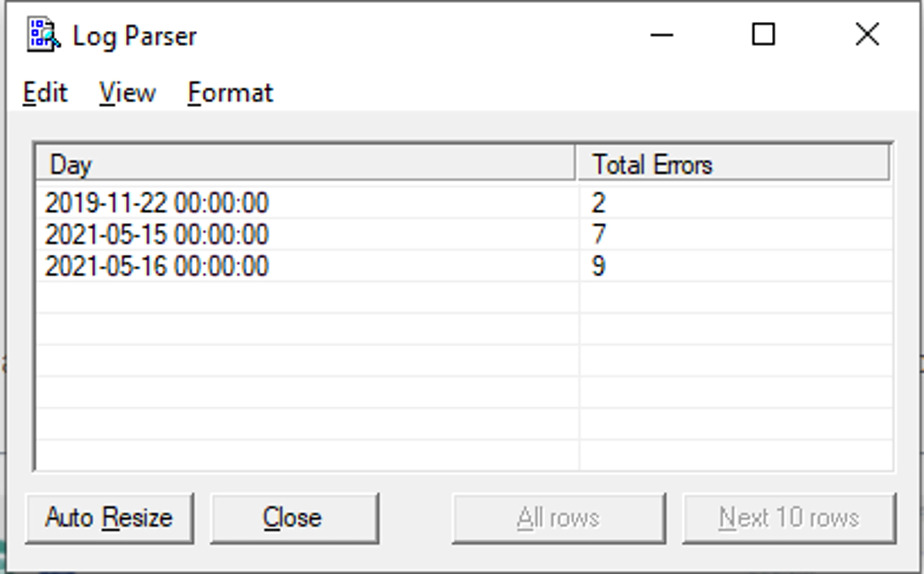Click the Next 10 rows button
924x574 pixels.
789,519
